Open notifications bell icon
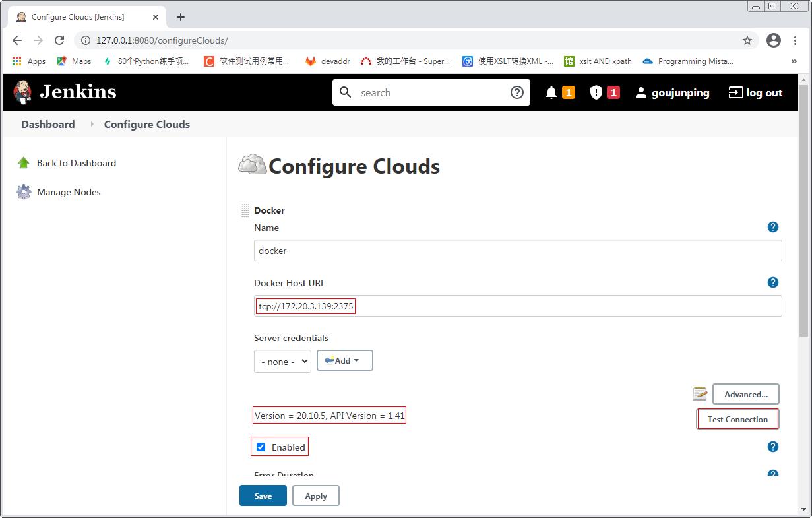Viewport: 812px width, 518px height. coord(551,92)
